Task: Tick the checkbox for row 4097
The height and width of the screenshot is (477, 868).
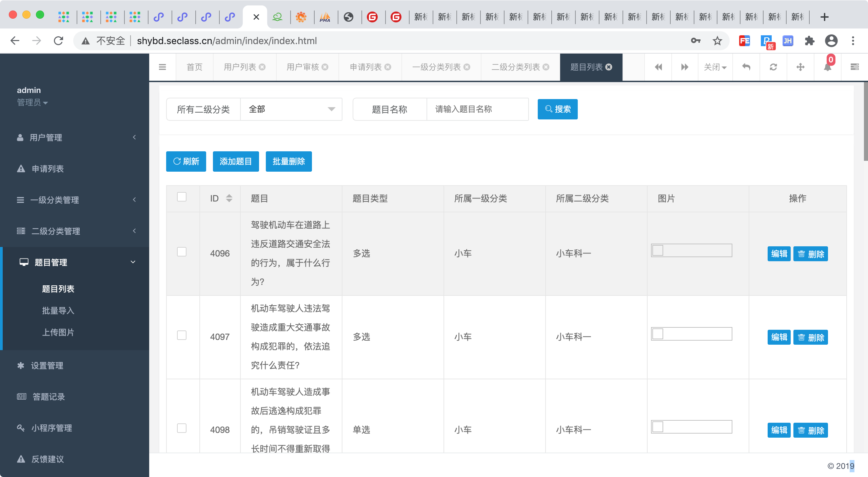Action: (182, 335)
